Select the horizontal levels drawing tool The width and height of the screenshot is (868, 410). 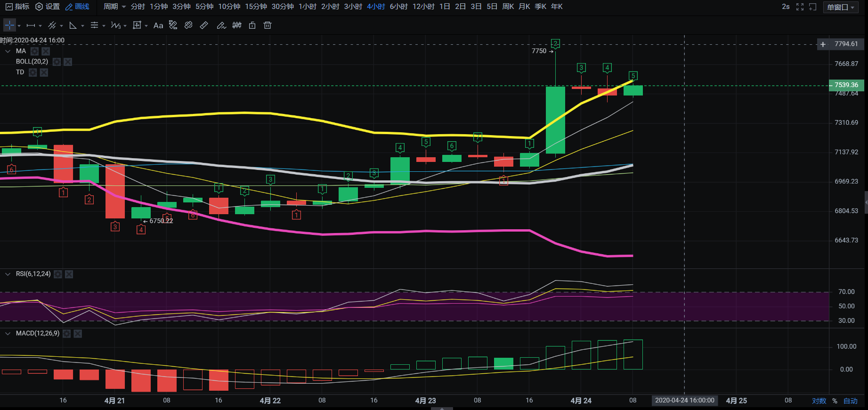[x=94, y=25]
